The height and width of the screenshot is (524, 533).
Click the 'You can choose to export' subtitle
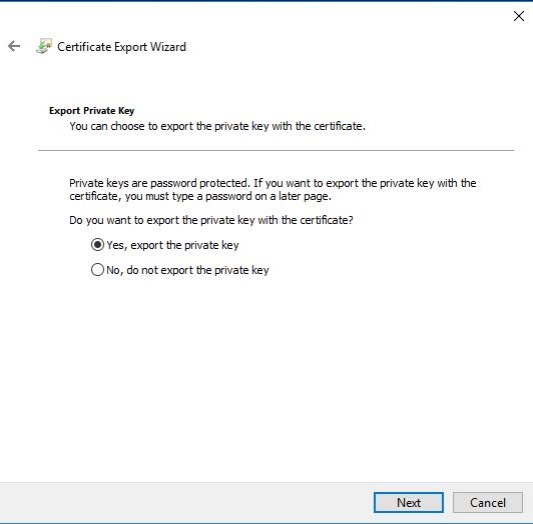click(218, 126)
